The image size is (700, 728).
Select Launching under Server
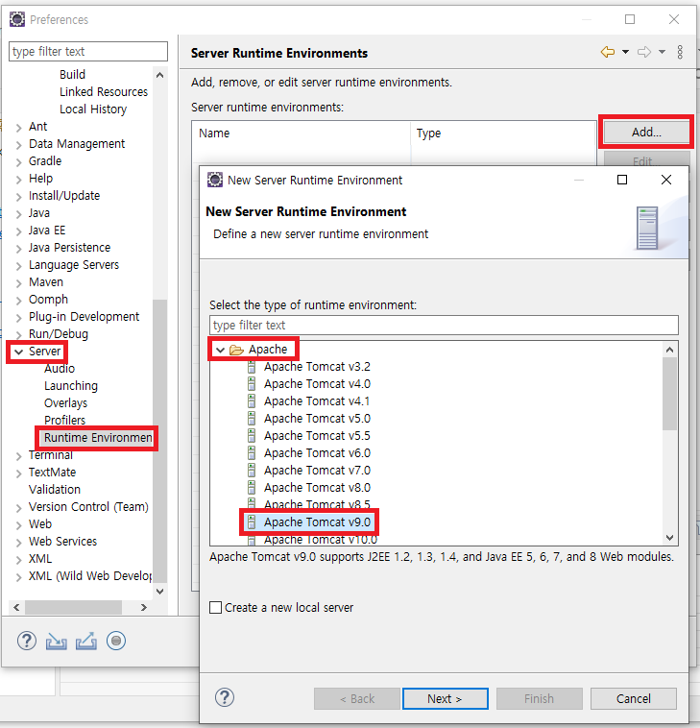(71, 386)
